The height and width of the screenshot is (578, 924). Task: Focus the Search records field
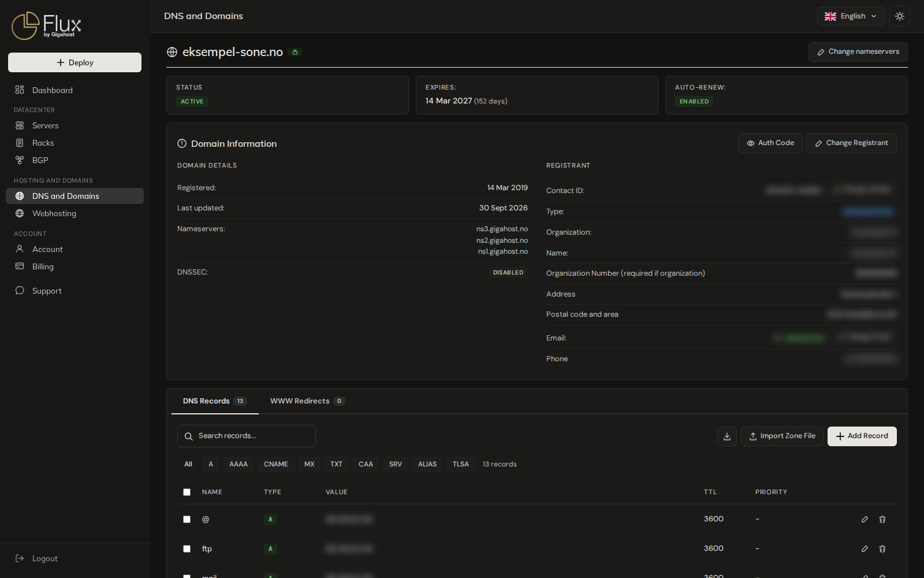[247, 436]
